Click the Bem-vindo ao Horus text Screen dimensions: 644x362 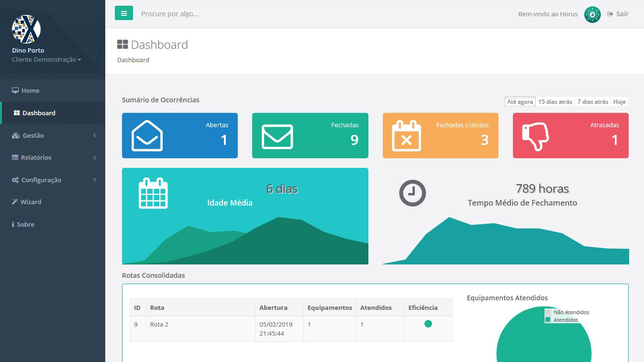548,14
